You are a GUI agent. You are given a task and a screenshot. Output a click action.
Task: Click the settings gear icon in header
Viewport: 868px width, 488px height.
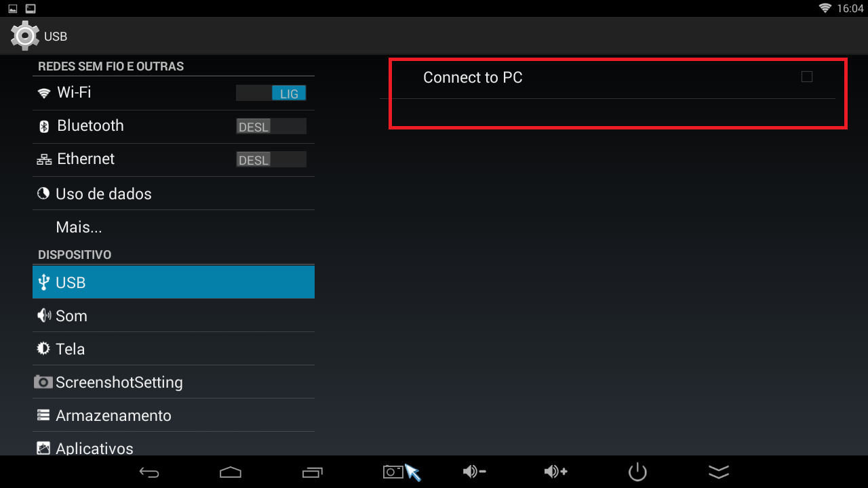[x=25, y=35]
